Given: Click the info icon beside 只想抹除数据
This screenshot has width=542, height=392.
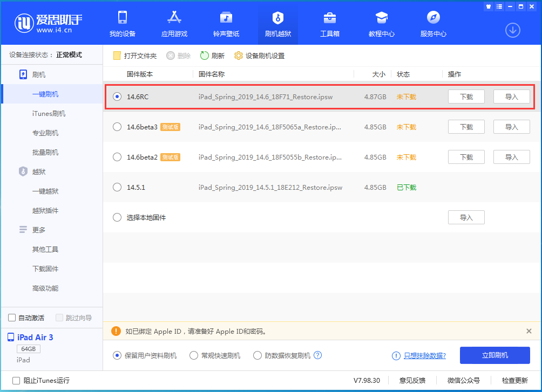Looking at the screenshot, I should pyautogui.click(x=396, y=356).
